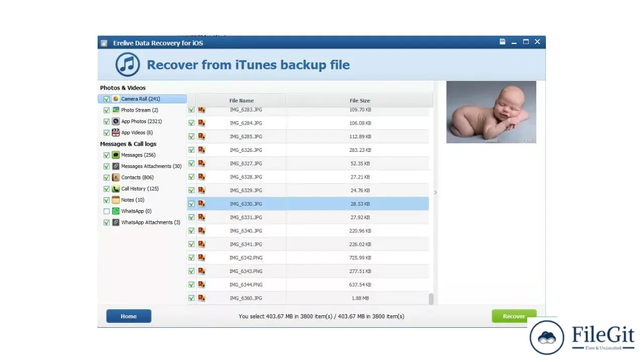The image size is (644, 362).
Task: Click the 1.88 MB file size cell
Action: click(360, 298)
